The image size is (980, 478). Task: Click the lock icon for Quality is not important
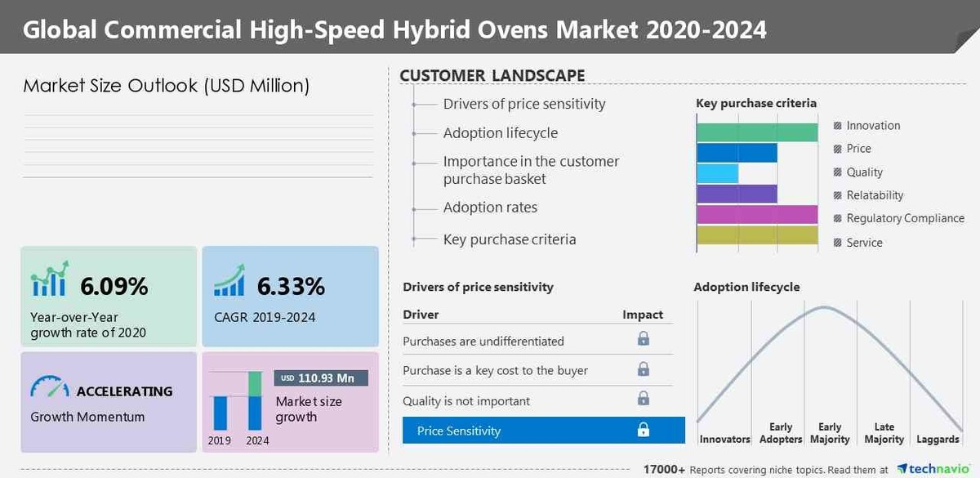click(x=644, y=399)
